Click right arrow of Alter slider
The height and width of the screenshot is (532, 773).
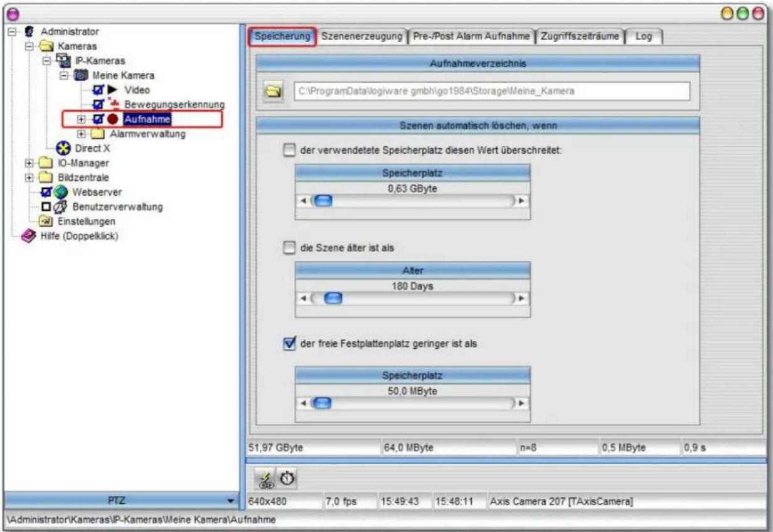click(x=521, y=299)
